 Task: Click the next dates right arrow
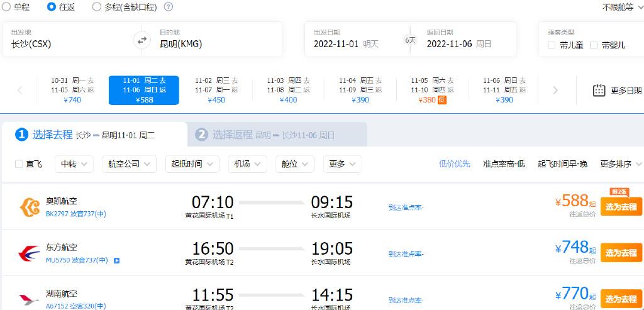point(555,91)
